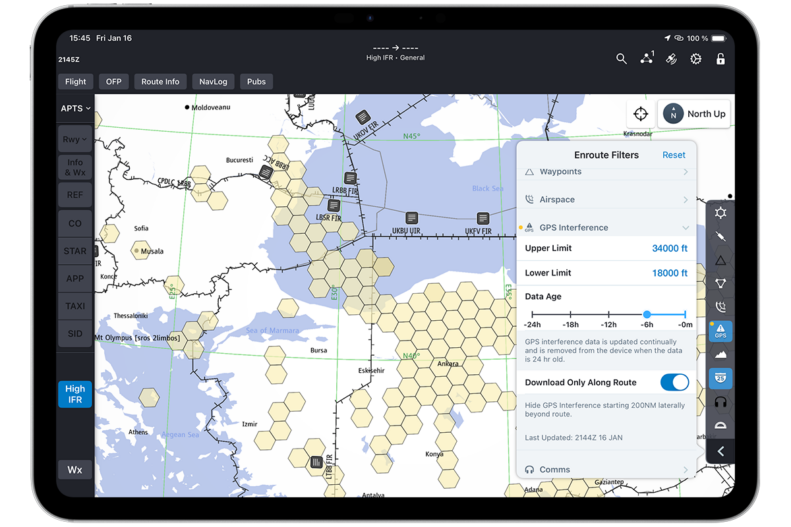
Task: Toggle the High IFR chart mode
Action: 75,394
